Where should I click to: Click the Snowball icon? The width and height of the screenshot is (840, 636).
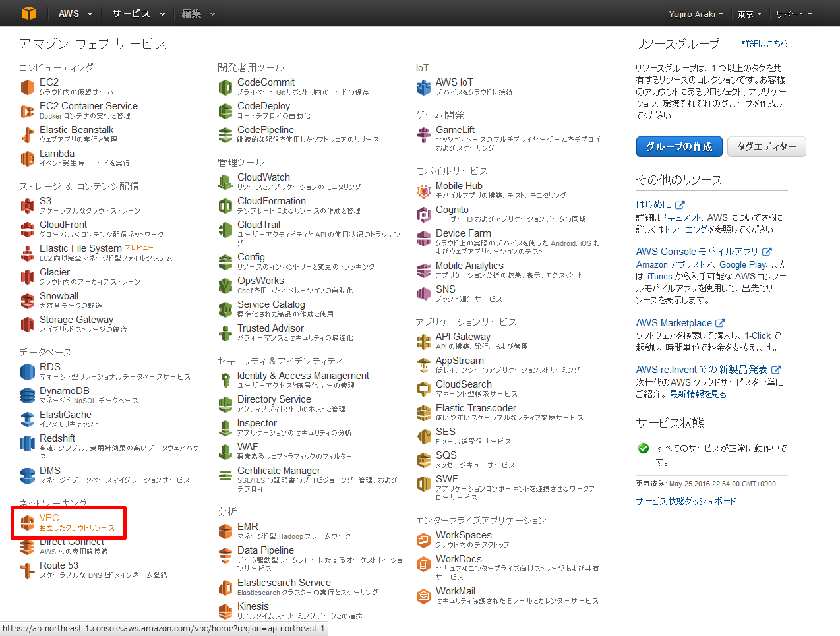(27, 301)
